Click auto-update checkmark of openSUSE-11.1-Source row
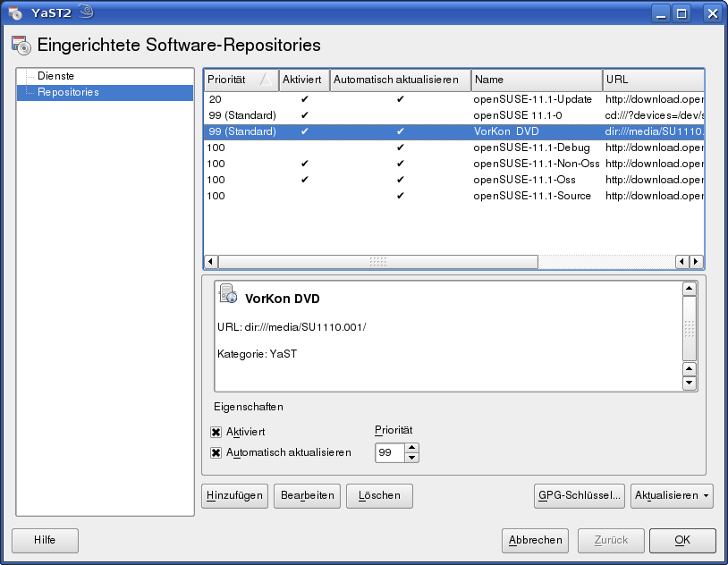728x565 pixels. point(400,196)
